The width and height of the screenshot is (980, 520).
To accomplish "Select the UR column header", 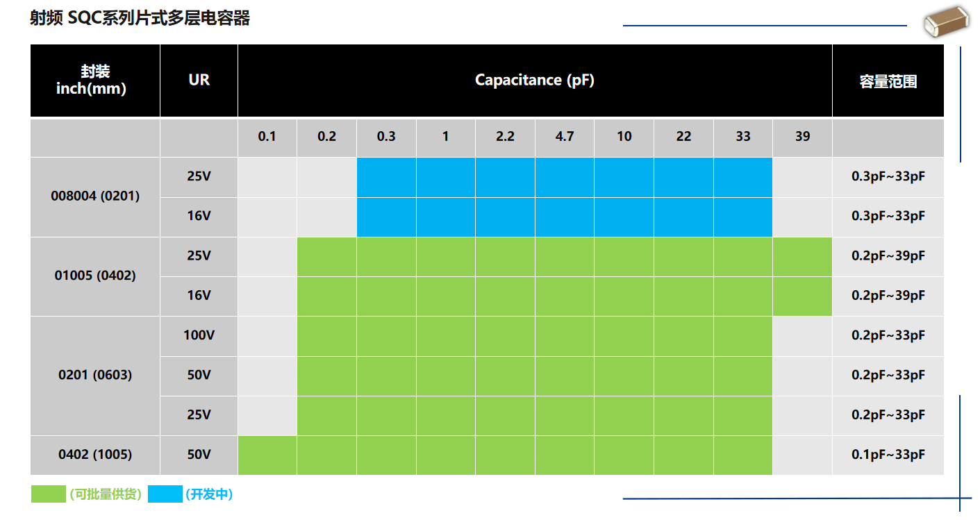I will tap(199, 81).
